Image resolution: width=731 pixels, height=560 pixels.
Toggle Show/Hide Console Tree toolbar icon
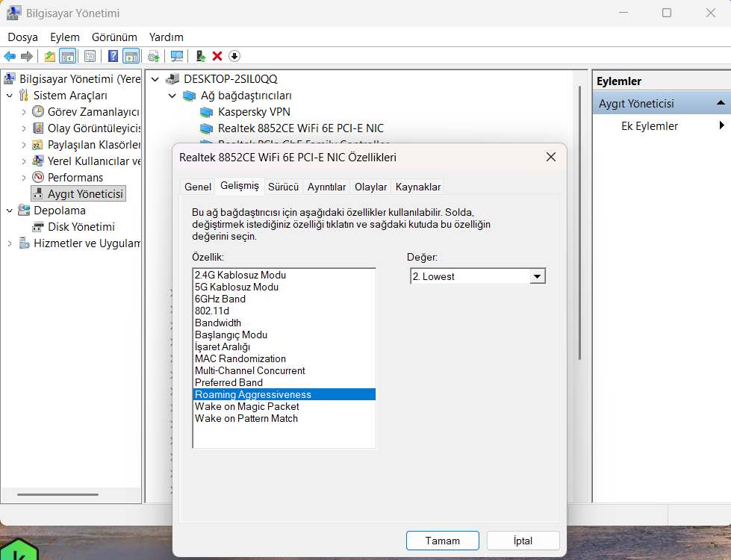point(68,57)
